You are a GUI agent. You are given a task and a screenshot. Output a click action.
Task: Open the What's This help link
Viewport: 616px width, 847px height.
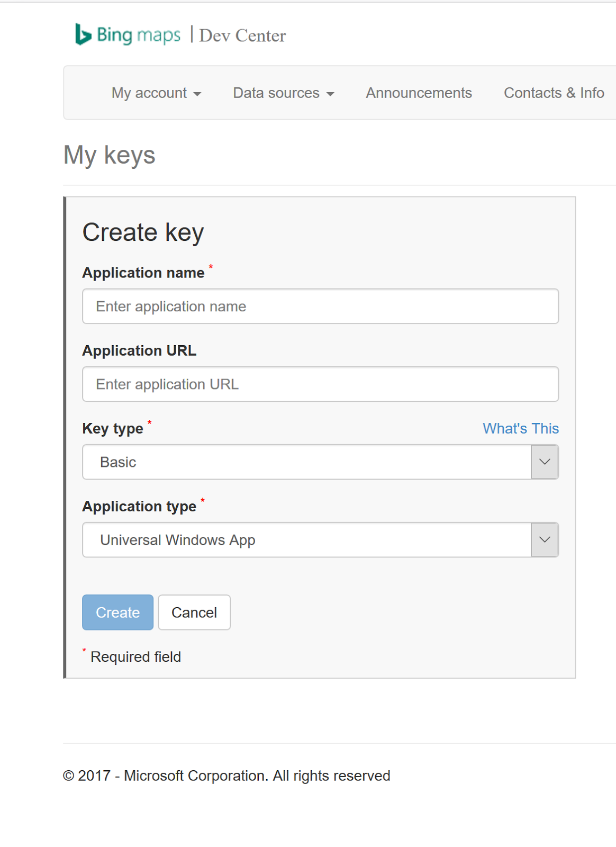point(520,428)
